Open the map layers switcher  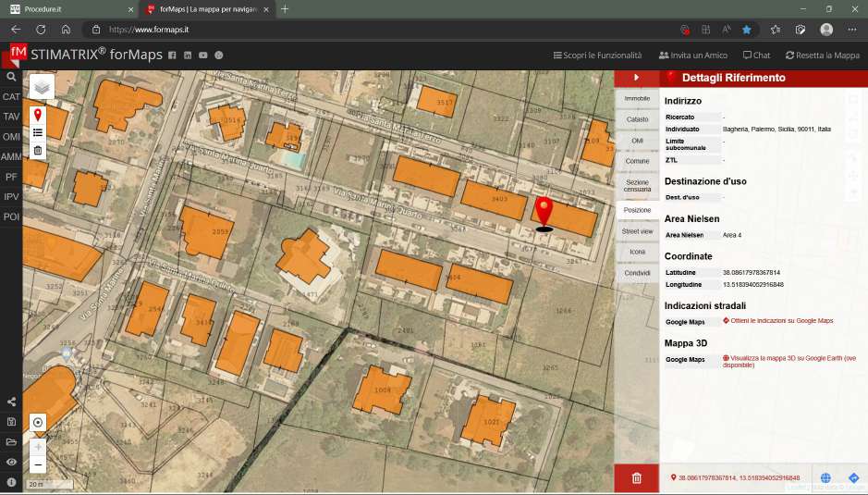[x=42, y=86]
